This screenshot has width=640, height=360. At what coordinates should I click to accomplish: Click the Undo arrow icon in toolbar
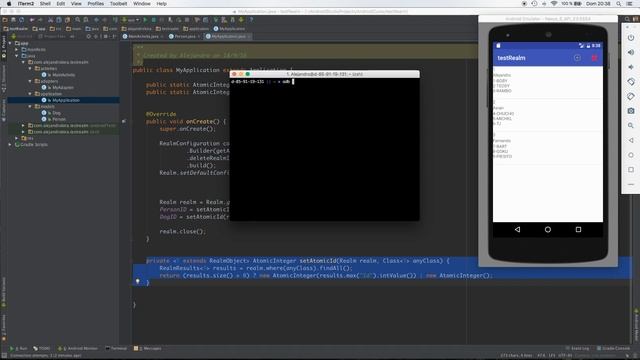click(32, 20)
